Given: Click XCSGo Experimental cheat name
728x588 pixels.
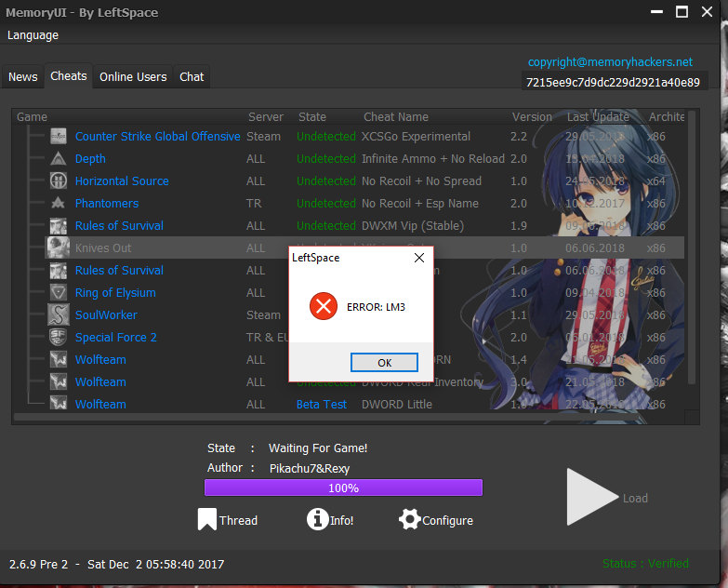Looking at the screenshot, I should pos(416,137).
